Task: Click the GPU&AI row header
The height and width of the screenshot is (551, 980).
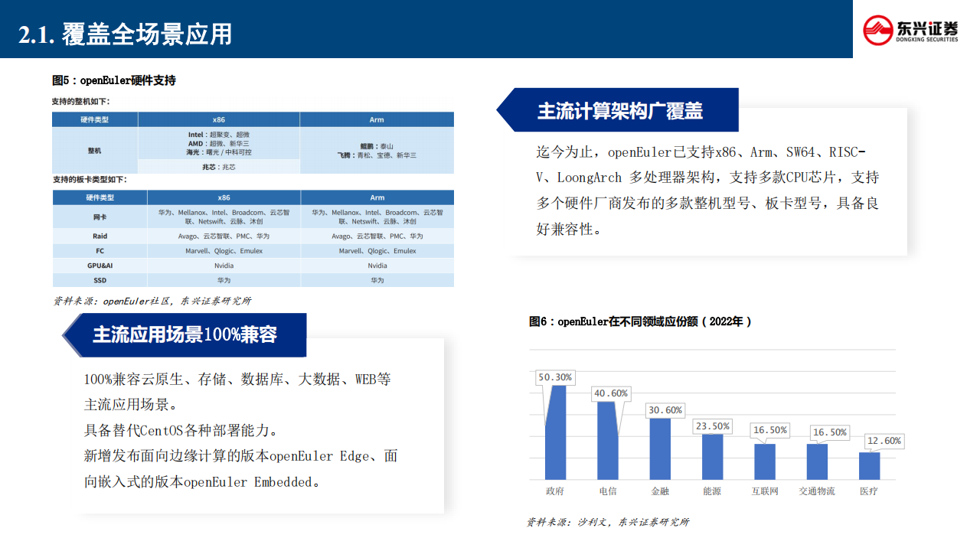Action: 100,266
